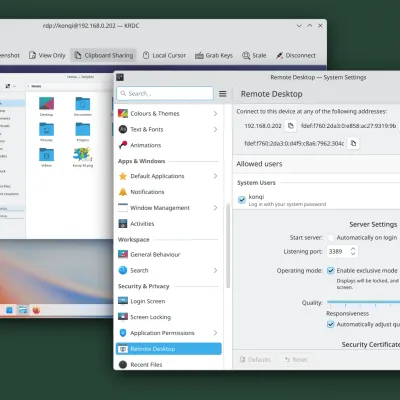Open the Activities settings icon
The width and height of the screenshot is (400, 400).
(x=123, y=223)
